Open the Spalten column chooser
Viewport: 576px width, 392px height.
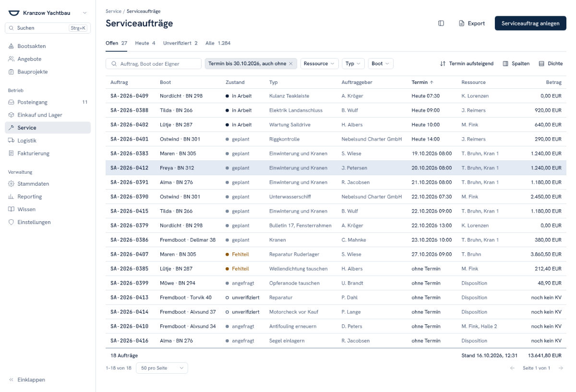516,64
